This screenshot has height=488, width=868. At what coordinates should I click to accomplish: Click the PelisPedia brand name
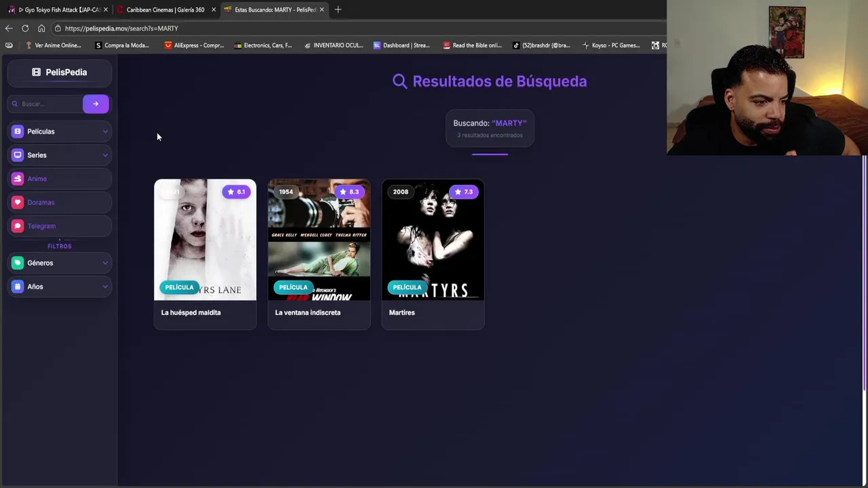66,73
